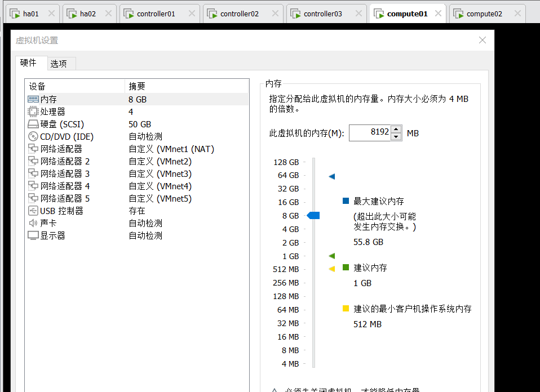
Task: Select the 网络适配器 2 icon
Action: pos(33,161)
